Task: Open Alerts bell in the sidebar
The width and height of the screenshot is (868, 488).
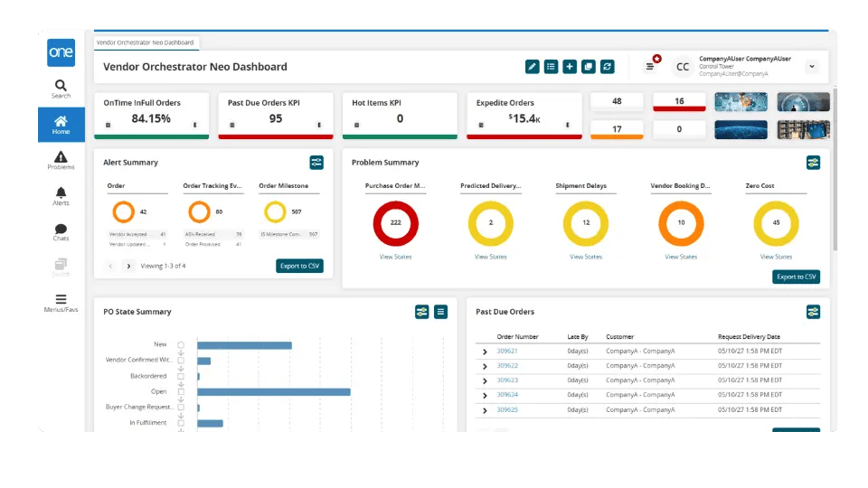Action: (61, 197)
